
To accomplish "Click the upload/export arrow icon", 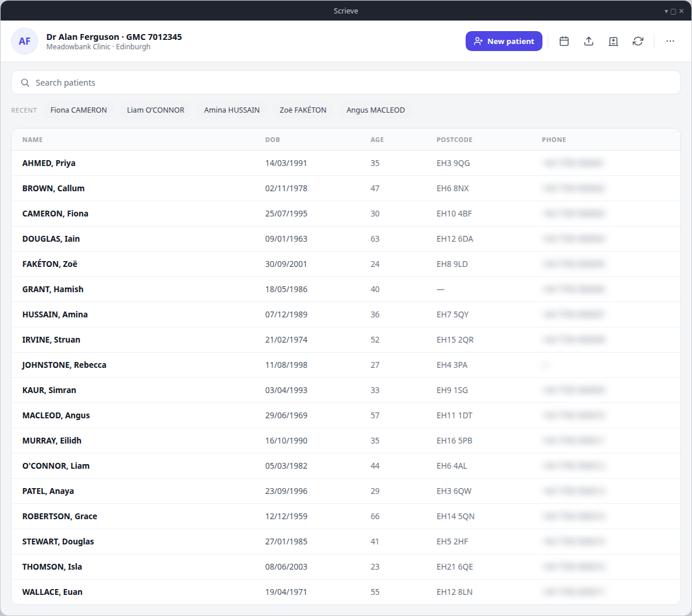I will pos(588,41).
